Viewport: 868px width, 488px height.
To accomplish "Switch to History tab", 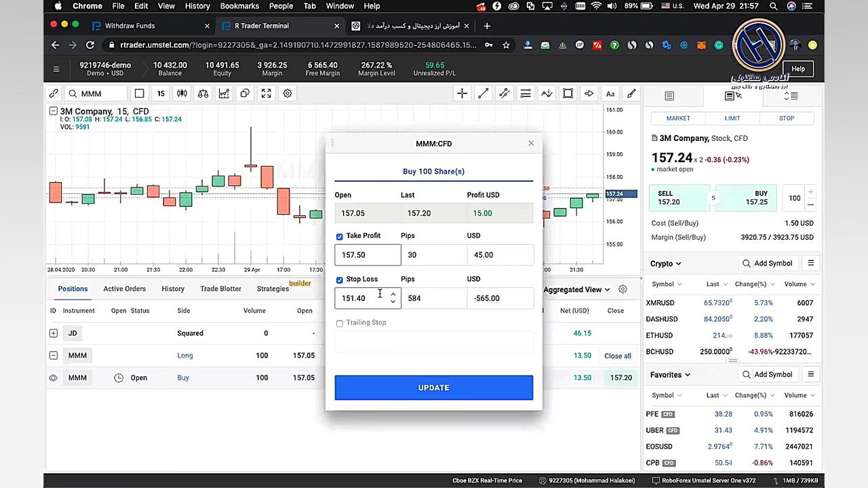I will coord(173,289).
